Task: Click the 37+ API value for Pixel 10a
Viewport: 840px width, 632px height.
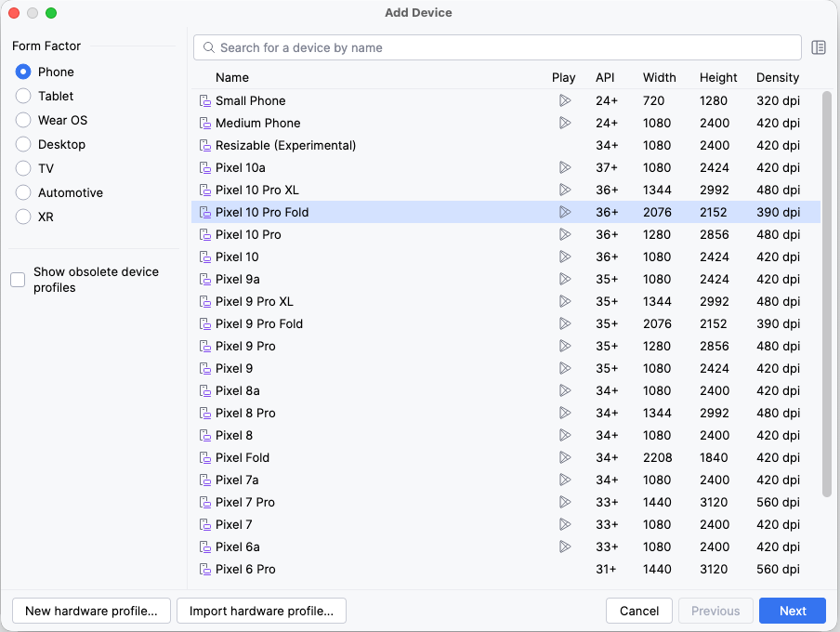Action: click(607, 168)
